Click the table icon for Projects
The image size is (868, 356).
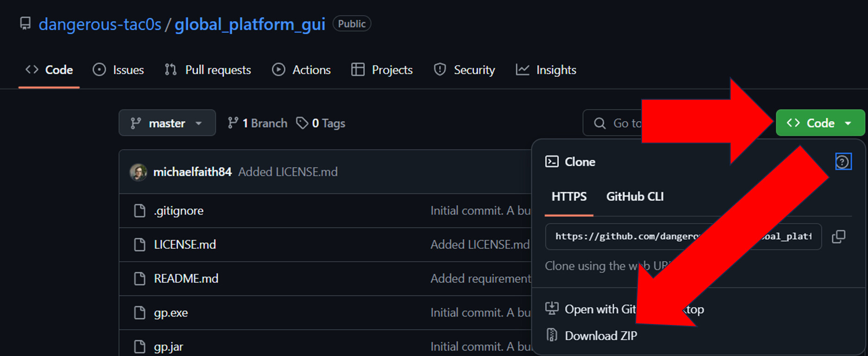[x=358, y=70]
